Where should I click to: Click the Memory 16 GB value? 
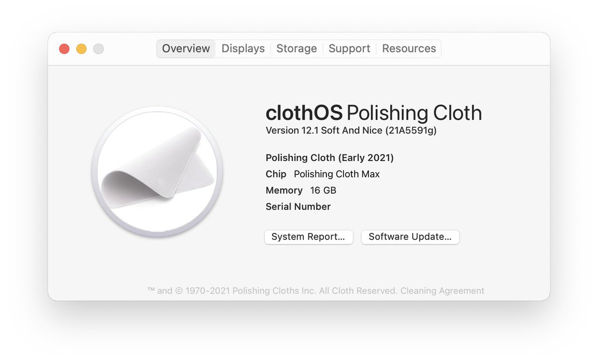tap(323, 190)
